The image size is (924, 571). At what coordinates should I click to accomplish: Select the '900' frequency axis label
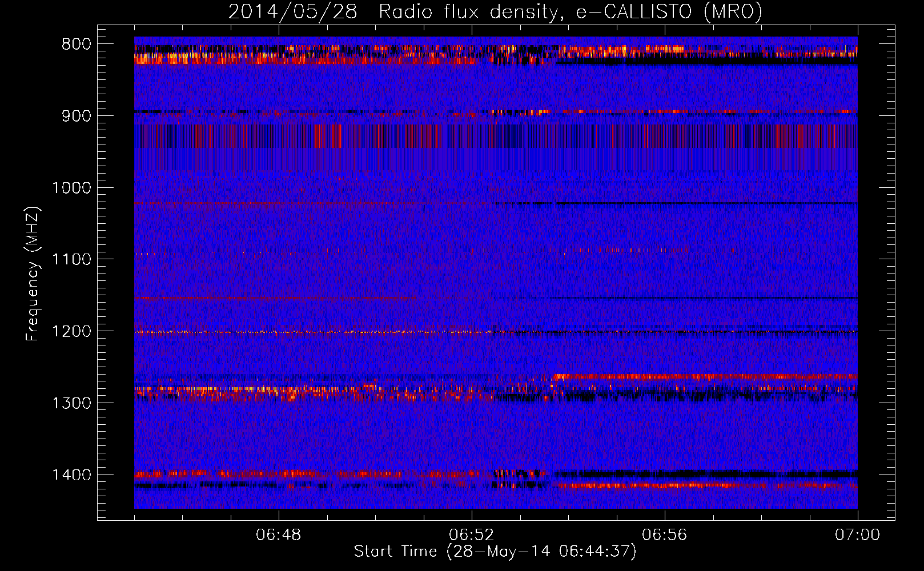coord(76,116)
